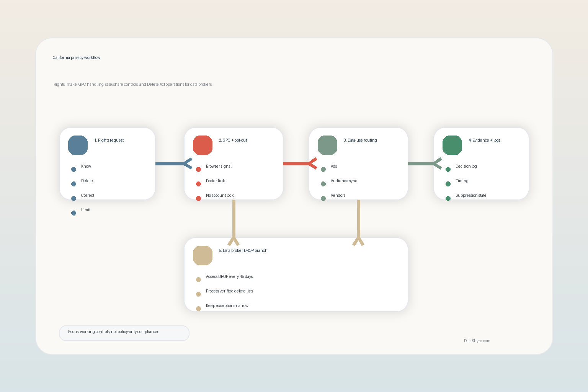
Task: Click the 'Limit' list item text
Action: pos(86,210)
